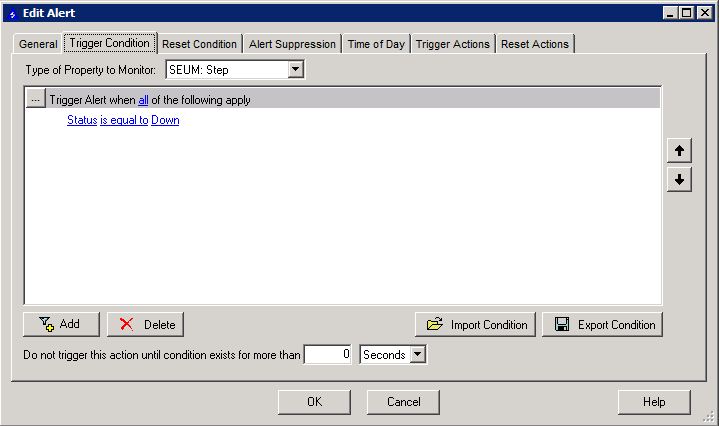Click the Edit Alert title bar icon
The width and height of the screenshot is (719, 426).
(12, 14)
